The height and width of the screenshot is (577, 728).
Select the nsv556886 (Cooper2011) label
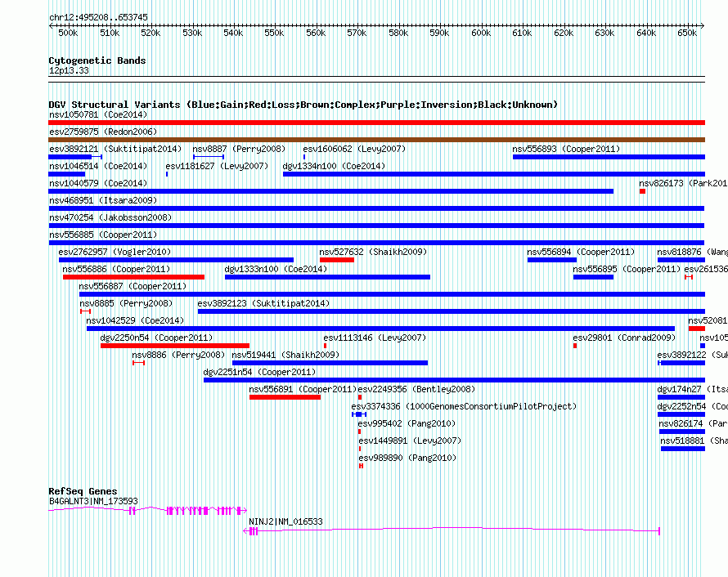(x=116, y=269)
